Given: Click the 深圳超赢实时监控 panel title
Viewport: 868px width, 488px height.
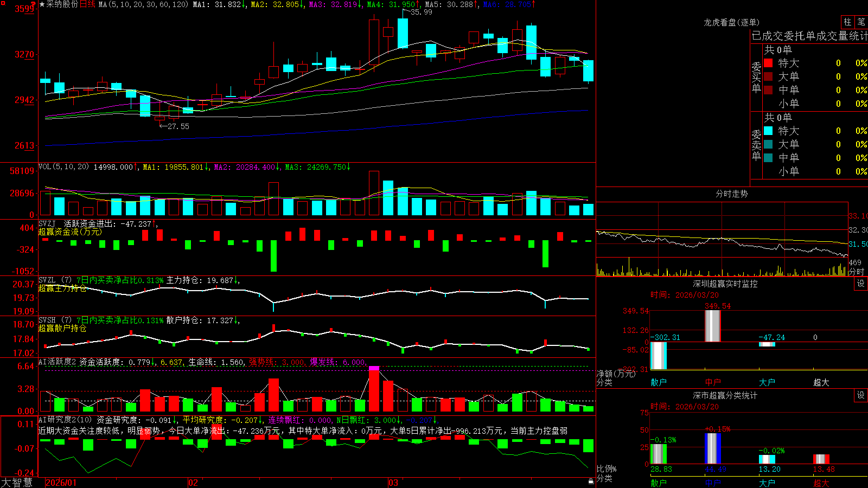Looking at the screenshot, I should [725, 284].
